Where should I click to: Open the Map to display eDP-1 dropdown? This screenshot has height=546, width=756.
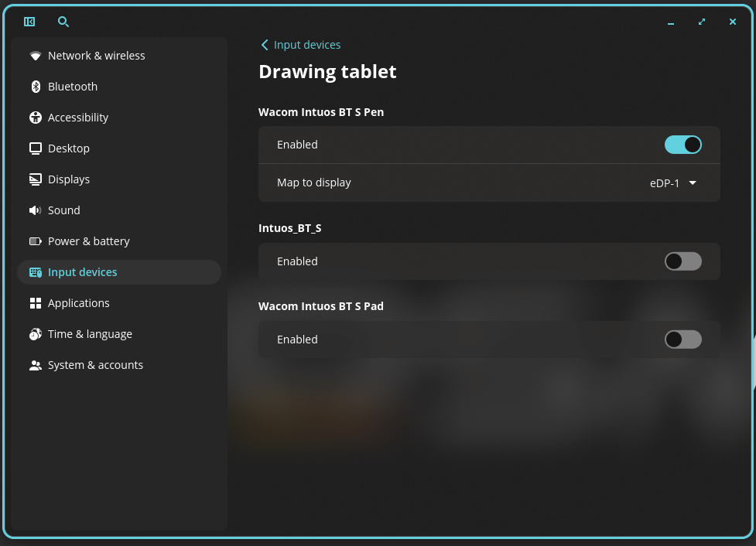coord(673,183)
